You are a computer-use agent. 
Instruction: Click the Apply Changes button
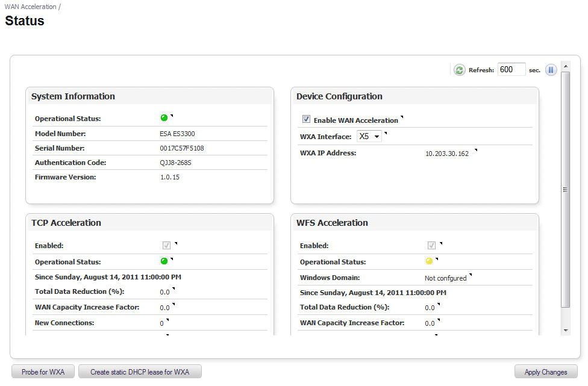(545, 372)
